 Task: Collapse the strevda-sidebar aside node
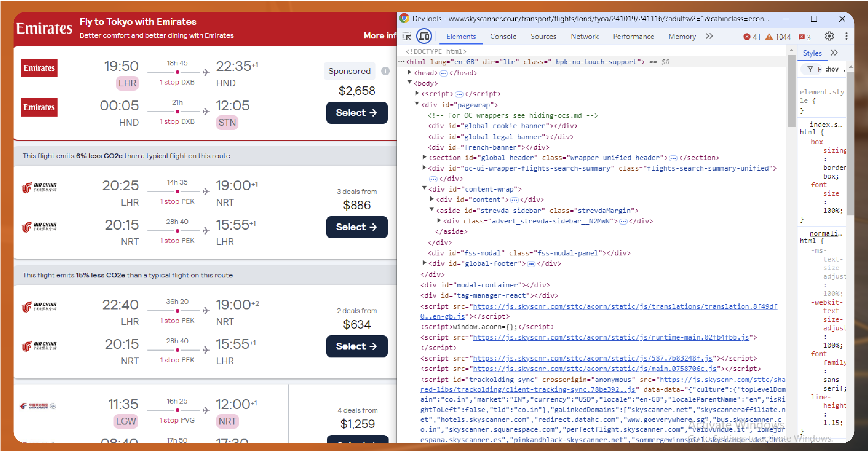(x=432, y=210)
